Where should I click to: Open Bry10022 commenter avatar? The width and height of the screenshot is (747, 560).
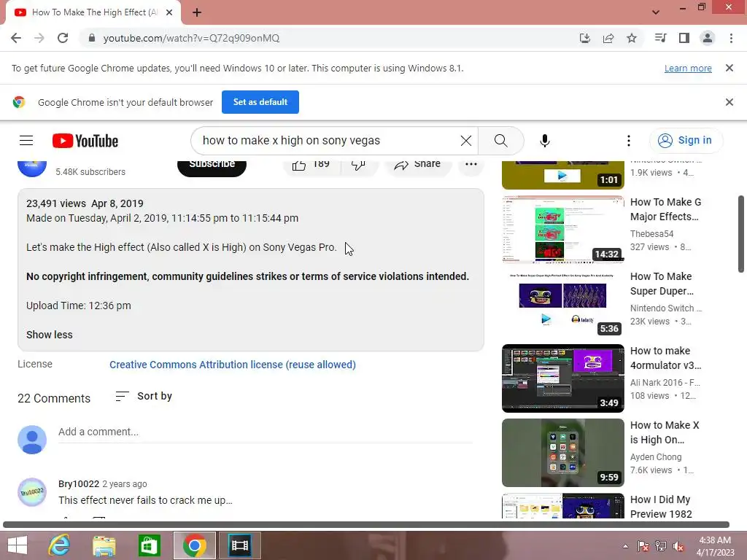[x=32, y=492]
